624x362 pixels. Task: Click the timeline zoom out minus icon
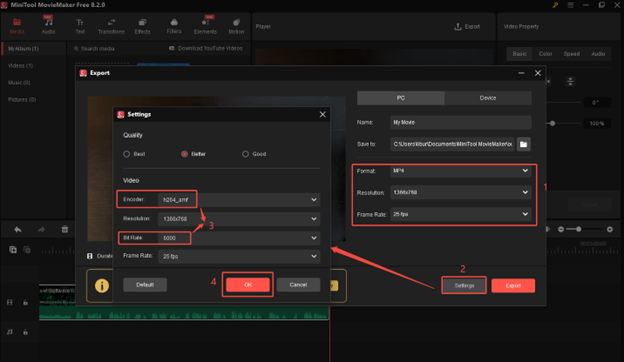coord(561,229)
